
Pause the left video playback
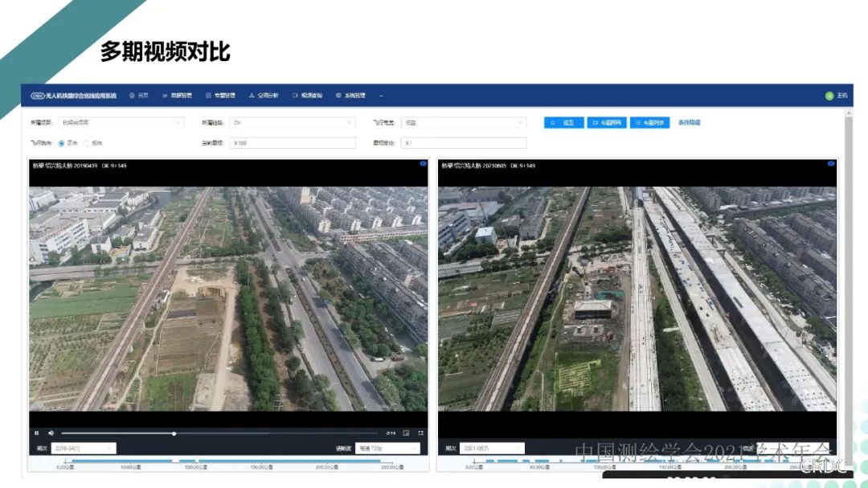pyautogui.click(x=36, y=433)
